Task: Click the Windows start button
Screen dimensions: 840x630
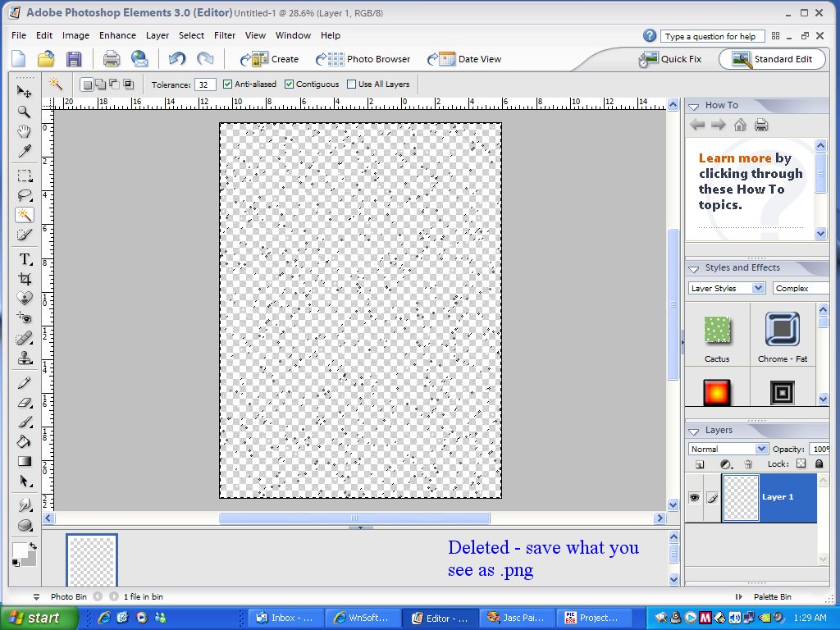Action: coord(39,619)
